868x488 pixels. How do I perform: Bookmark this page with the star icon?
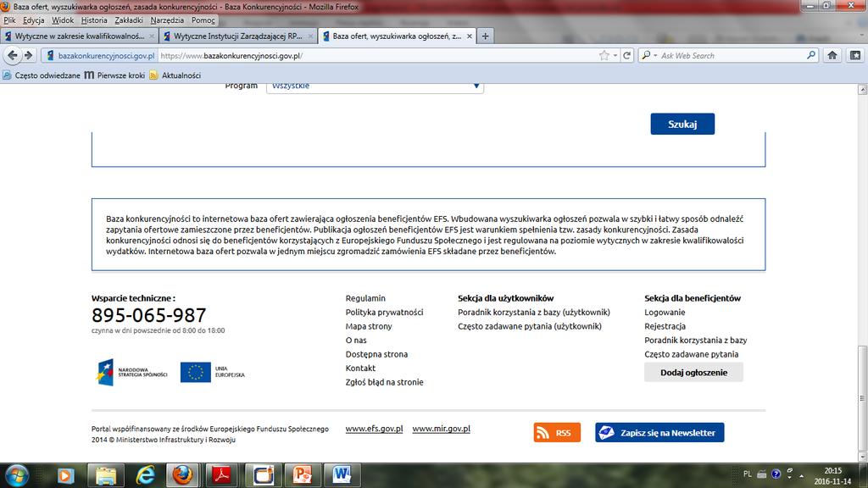click(604, 55)
